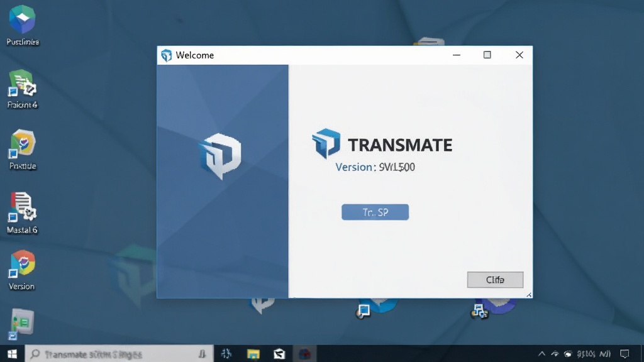Click the blue Transmate logo beside the title

pos(326,143)
